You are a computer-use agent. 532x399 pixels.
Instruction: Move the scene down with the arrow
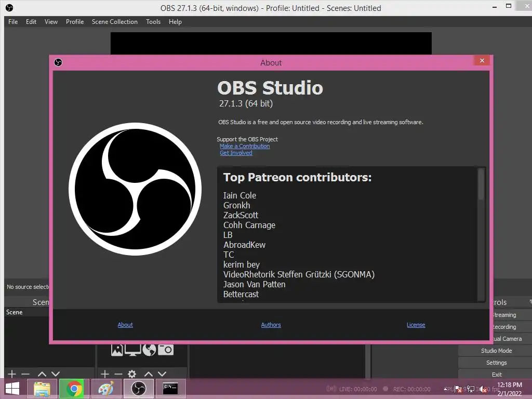click(x=56, y=374)
